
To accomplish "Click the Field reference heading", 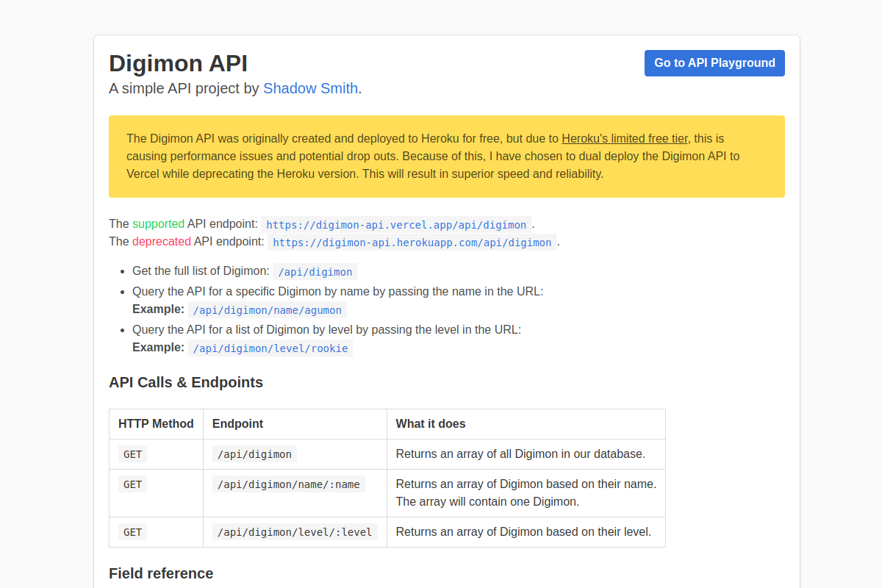I will pos(161,573).
